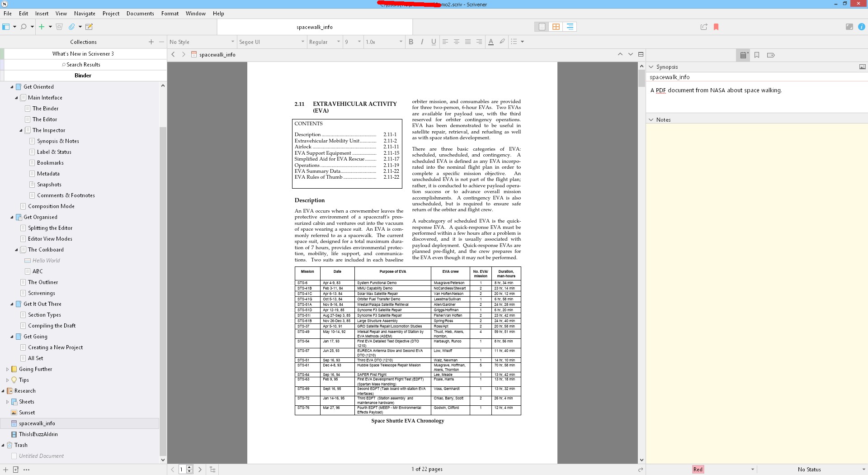This screenshot has width=868, height=475.
Task: Collapse the Synopsis section
Action: (x=651, y=67)
